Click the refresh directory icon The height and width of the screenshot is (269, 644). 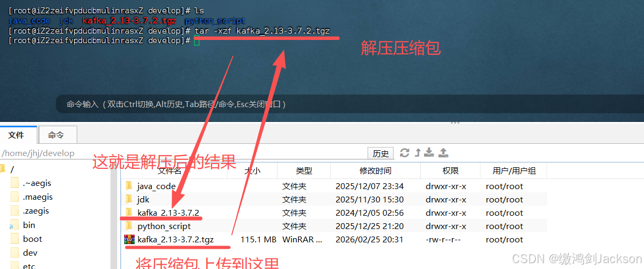(x=404, y=153)
